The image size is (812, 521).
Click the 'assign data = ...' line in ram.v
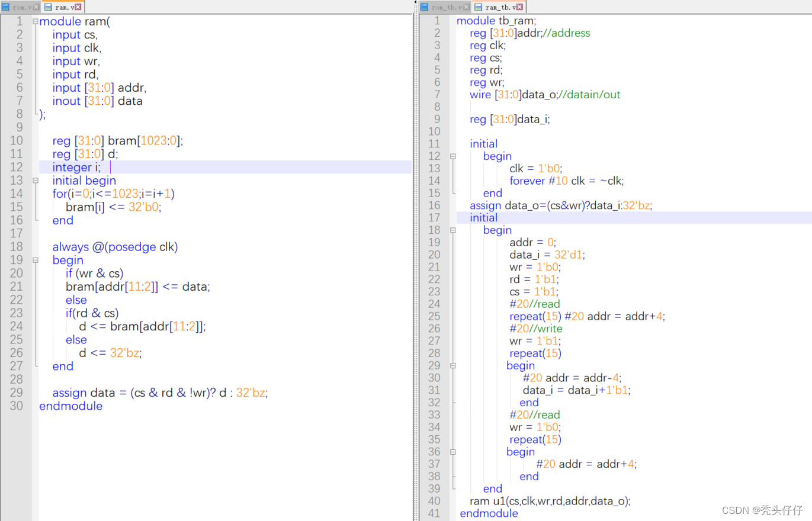[x=160, y=393]
